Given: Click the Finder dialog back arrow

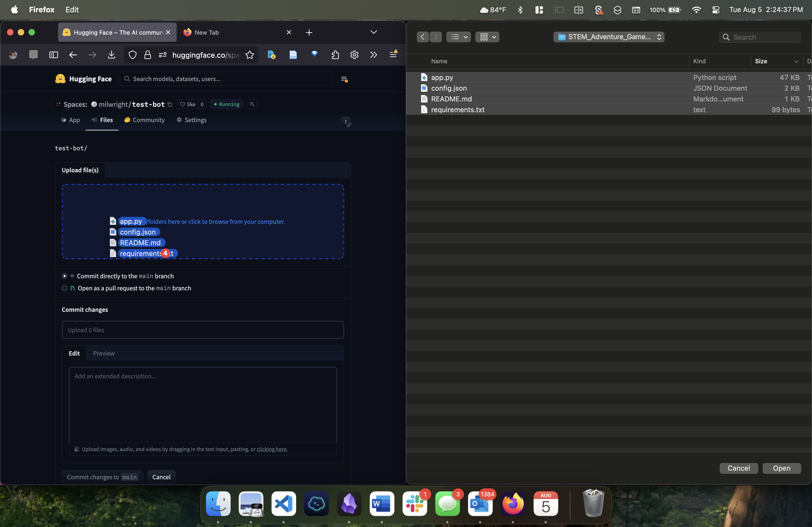Looking at the screenshot, I should pyautogui.click(x=422, y=37).
